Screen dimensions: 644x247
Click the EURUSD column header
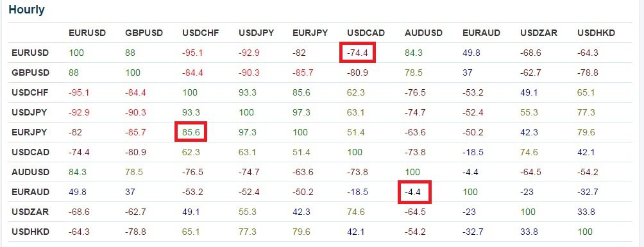click(x=87, y=33)
